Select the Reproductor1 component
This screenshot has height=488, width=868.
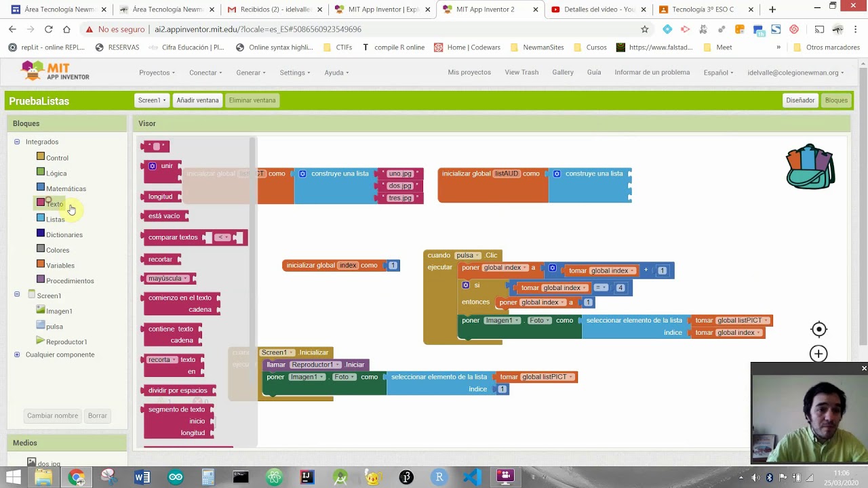[66, 342]
